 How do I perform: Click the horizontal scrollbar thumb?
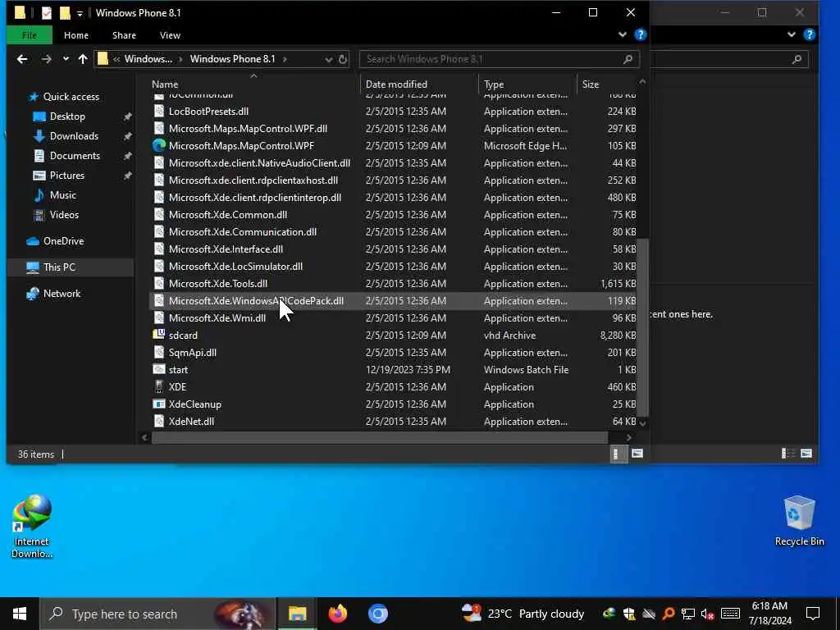click(x=380, y=438)
